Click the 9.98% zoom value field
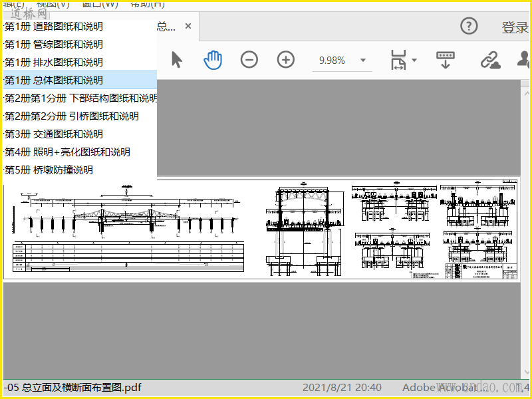The image size is (532, 399). (332, 61)
